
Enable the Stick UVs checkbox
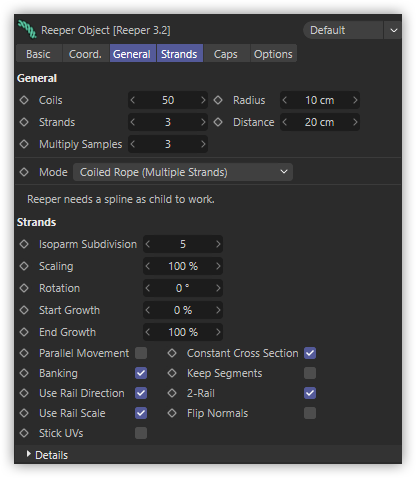[x=141, y=433]
